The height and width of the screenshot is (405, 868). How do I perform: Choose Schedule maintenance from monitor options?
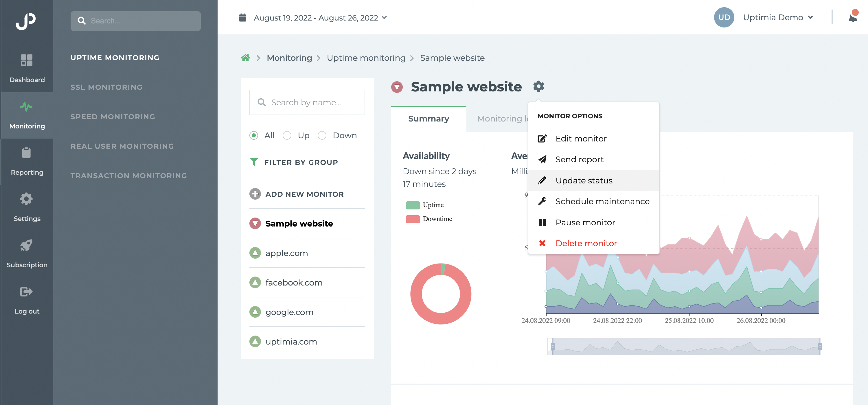coord(602,201)
